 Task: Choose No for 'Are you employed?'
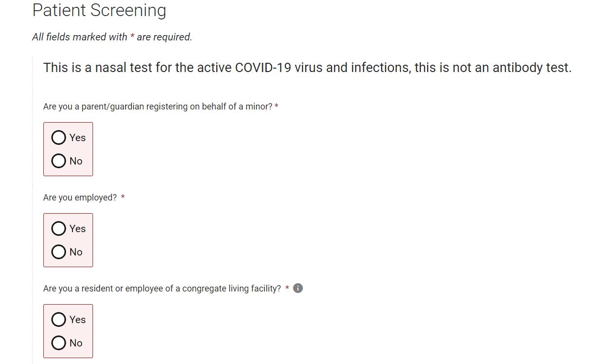(59, 252)
